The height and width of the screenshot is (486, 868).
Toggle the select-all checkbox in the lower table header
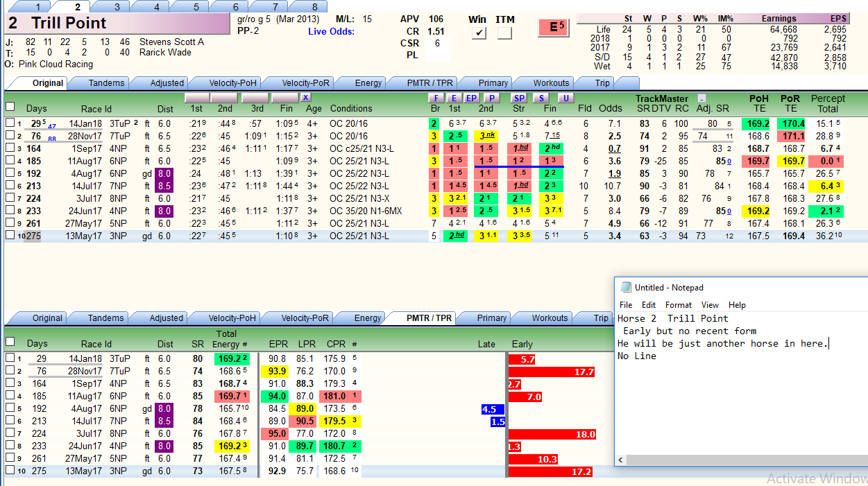click(10, 342)
